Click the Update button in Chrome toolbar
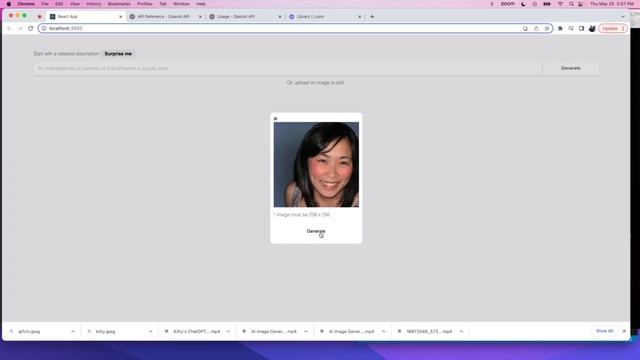The width and height of the screenshot is (640, 360). pos(613,29)
